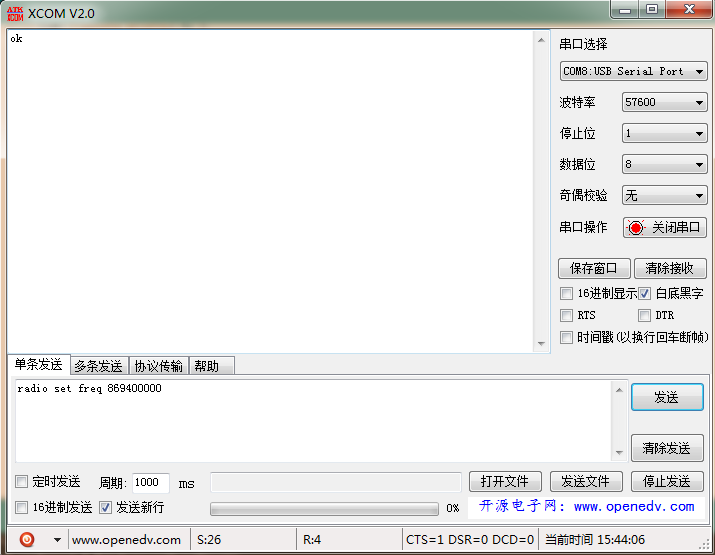Screen dimensions: 715x555
Task: Open 数据位 data bits dropdown
Action: click(x=664, y=164)
